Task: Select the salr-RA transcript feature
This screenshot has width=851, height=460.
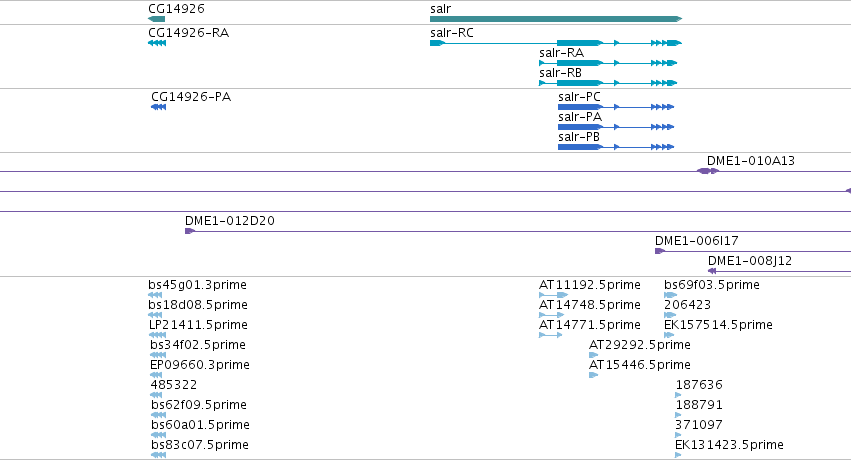Action: pyautogui.click(x=608, y=63)
